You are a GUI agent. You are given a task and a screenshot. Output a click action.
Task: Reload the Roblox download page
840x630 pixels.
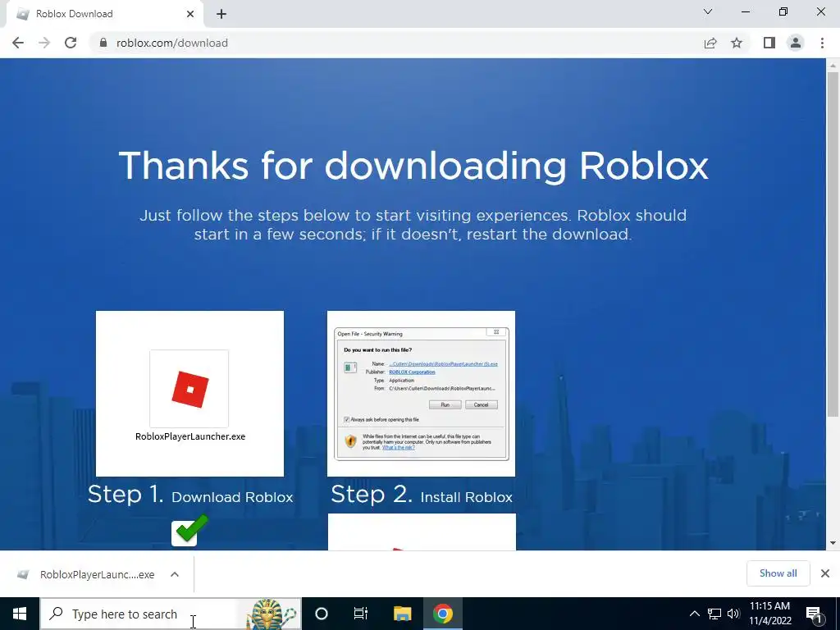point(71,43)
